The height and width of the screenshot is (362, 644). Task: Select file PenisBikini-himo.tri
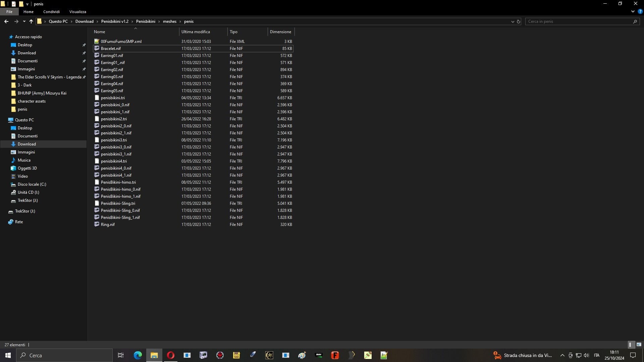pyautogui.click(x=193, y=182)
